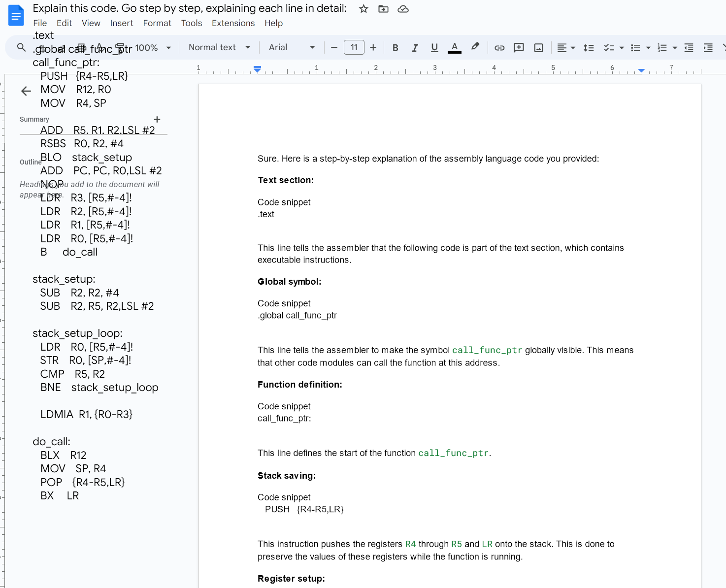Screen dimensions: 726x588
Task: Insert an image from the toolbar
Action: pos(539,47)
